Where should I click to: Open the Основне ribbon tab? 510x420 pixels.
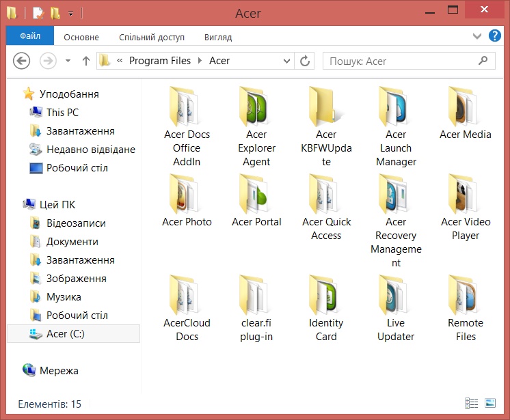click(81, 38)
